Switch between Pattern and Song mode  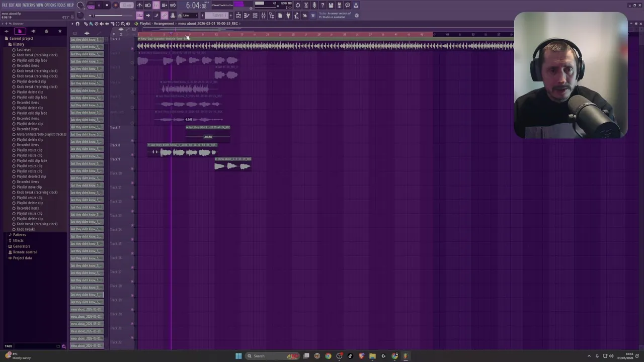click(91, 5)
